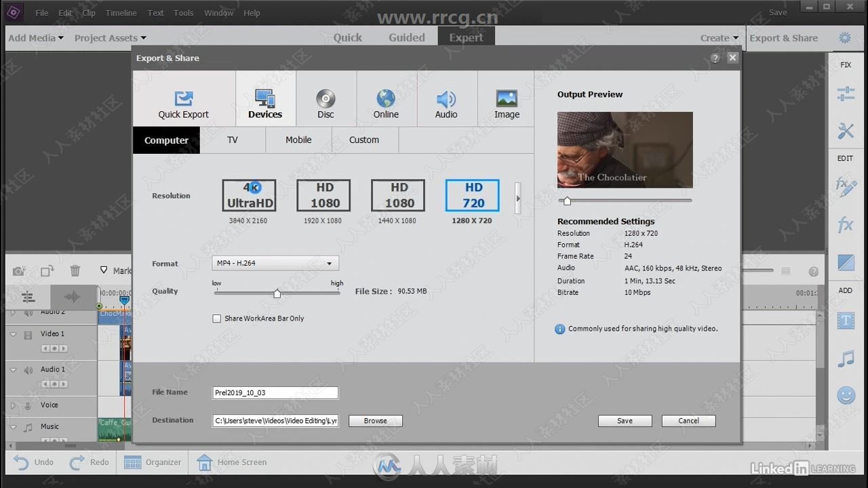Click Save in Export dialog

625,421
